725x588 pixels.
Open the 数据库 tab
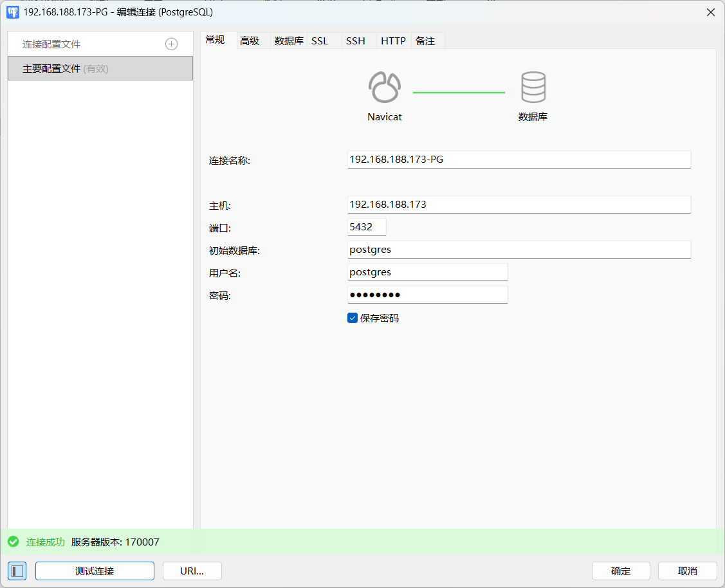(289, 41)
